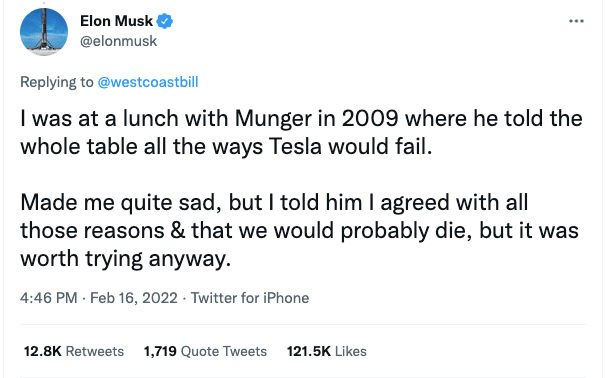Open the @westcoastbill mention link
606x378 pixels.
148,82
